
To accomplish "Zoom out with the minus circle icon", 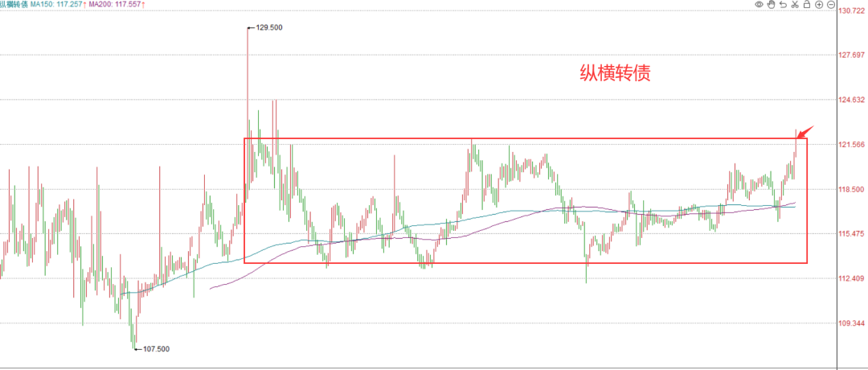I will tap(831, 5).
